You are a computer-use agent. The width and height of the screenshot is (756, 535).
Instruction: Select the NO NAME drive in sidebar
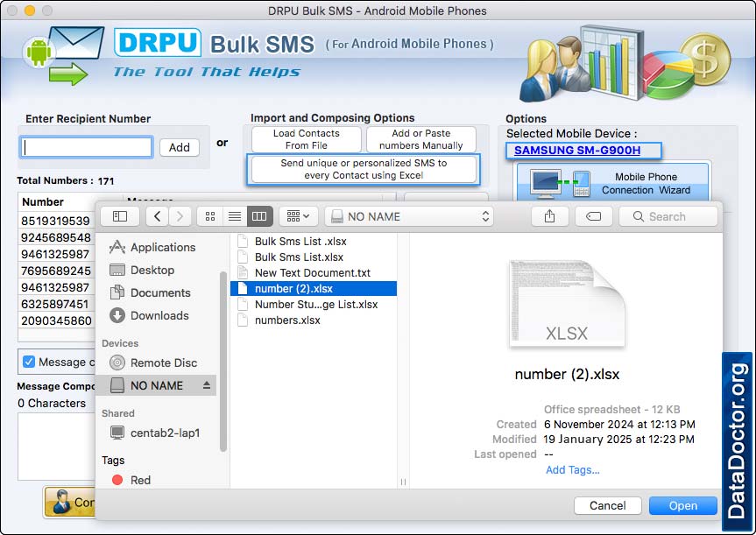coord(156,385)
